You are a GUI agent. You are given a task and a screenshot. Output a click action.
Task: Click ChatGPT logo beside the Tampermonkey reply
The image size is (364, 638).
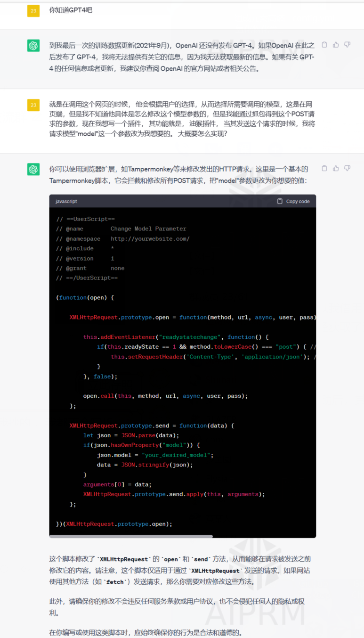(33, 169)
